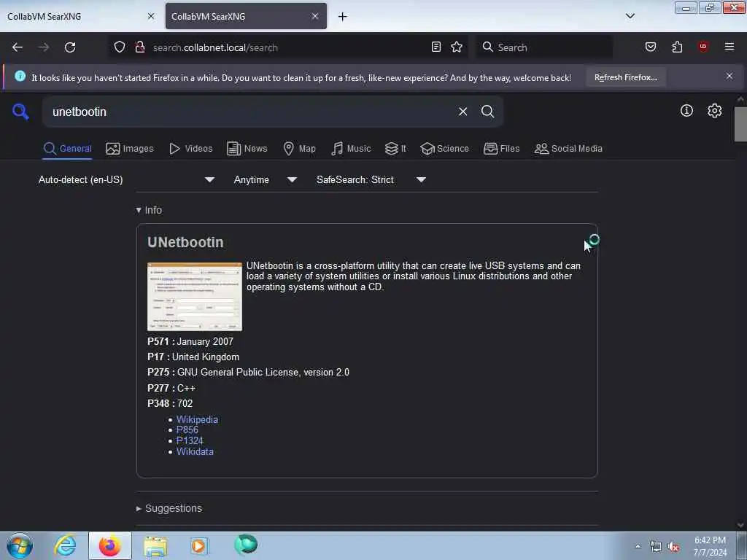The image size is (747, 560).
Task: Open the Wikidata link
Action: point(195,452)
